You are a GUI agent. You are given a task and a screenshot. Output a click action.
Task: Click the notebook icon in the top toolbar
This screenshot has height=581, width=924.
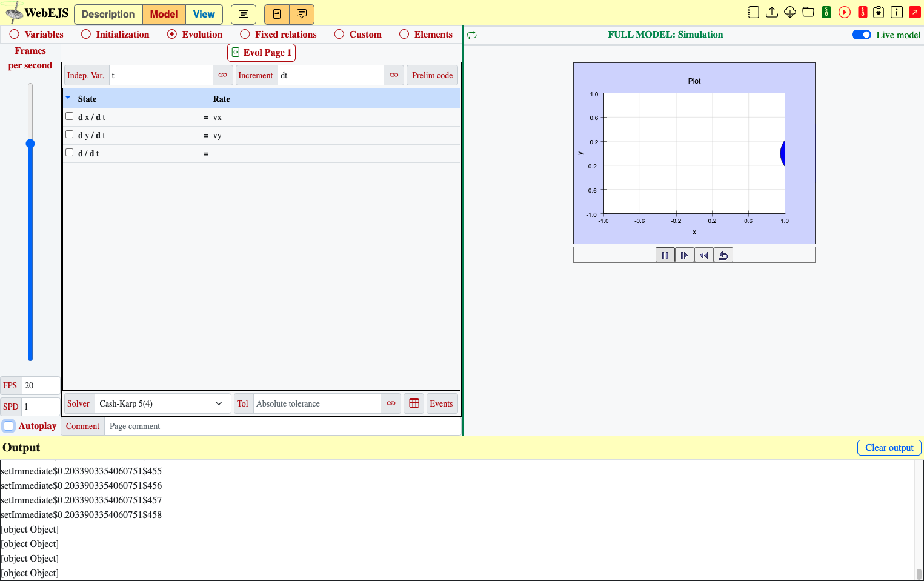(x=753, y=12)
